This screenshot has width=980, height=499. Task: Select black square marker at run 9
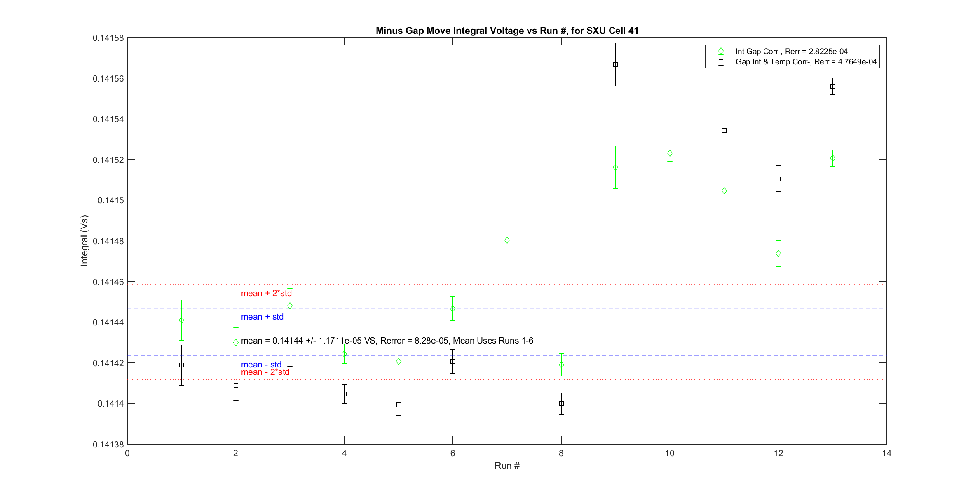(615, 64)
